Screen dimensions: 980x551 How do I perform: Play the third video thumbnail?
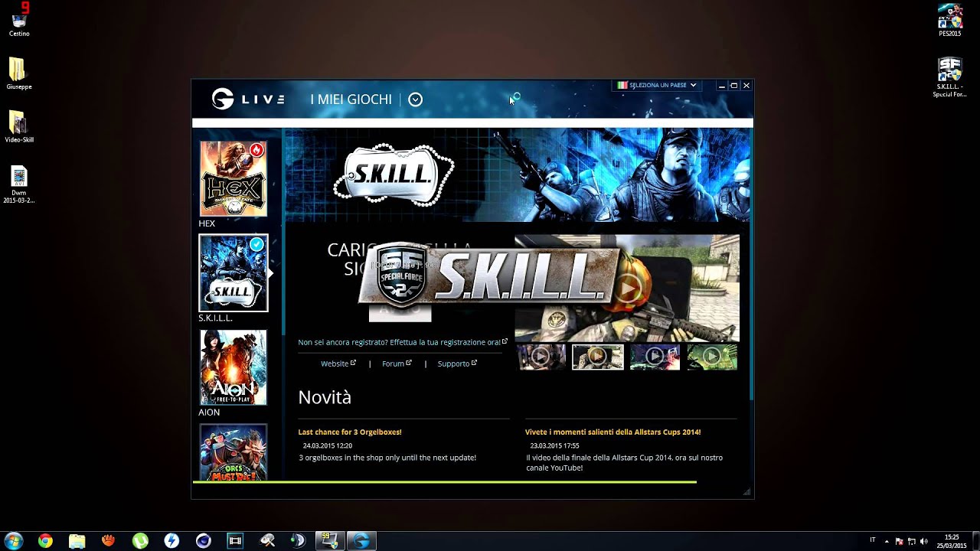655,357
